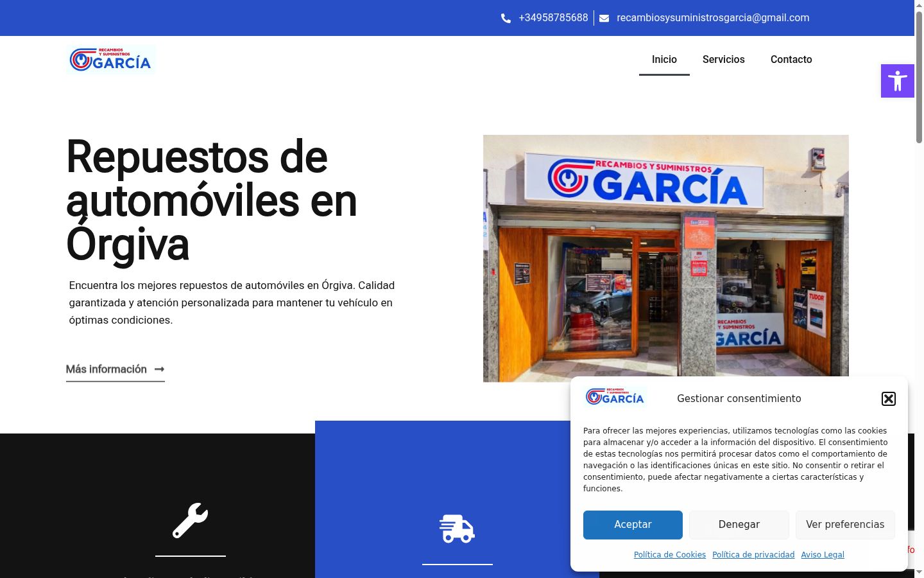Open the Contacto menu item

click(x=791, y=60)
